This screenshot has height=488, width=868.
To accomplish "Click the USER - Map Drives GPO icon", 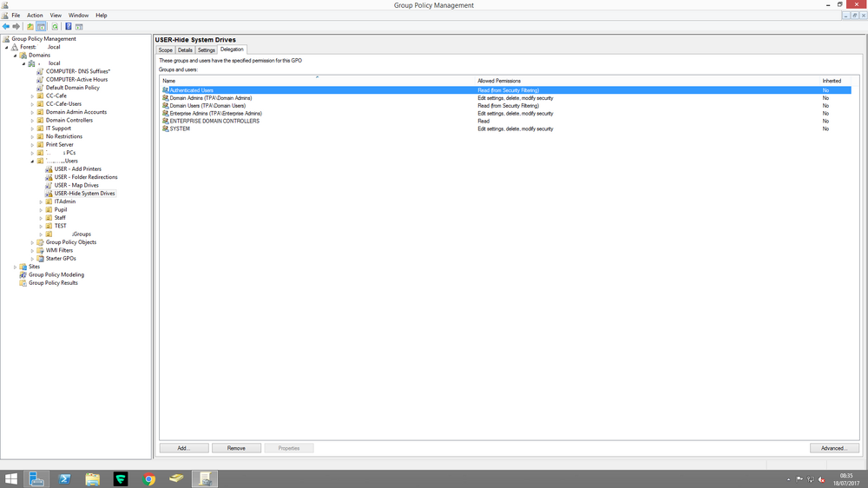I will (x=49, y=186).
